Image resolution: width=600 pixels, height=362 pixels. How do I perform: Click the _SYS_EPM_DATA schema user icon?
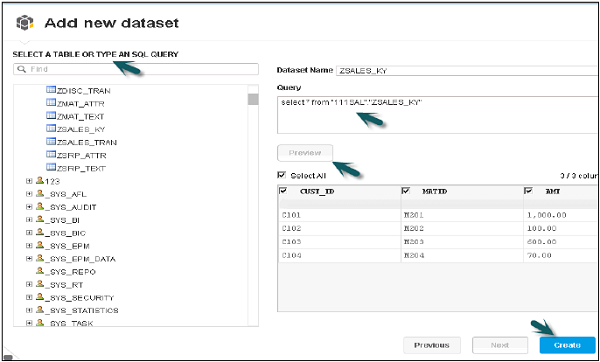pos(40,258)
